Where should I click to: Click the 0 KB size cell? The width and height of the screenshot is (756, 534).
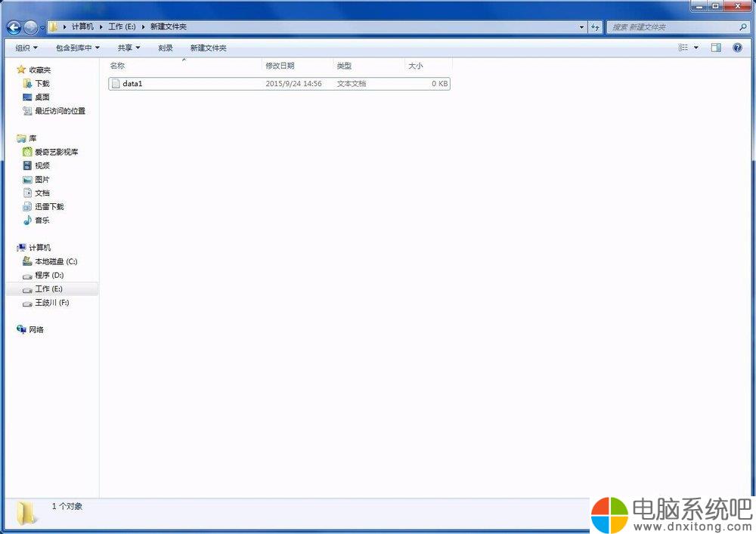pyautogui.click(x=440, y=84)
